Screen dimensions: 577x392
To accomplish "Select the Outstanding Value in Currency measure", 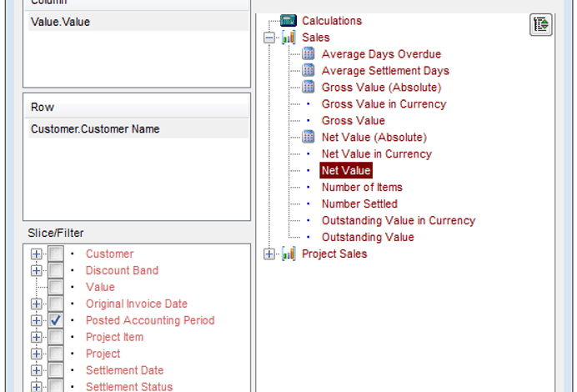I will (399, 220).
